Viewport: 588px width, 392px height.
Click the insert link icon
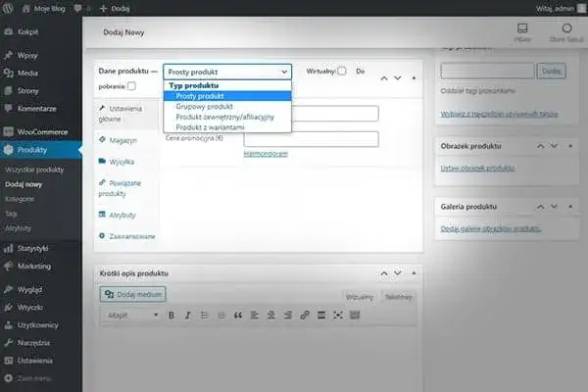[305, 316]
